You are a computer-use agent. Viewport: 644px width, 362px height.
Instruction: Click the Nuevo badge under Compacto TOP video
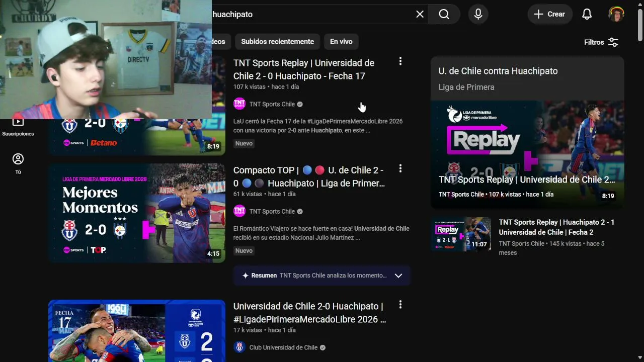coord(244,250)
